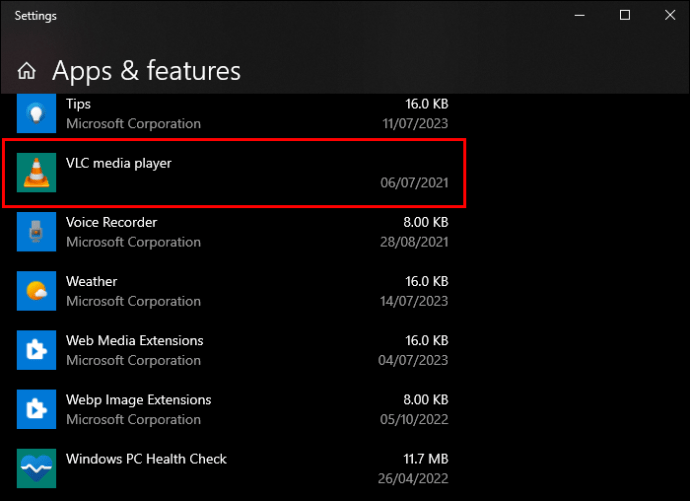690x501 pixels.
Task: Maximize the Settings window
Action: [625, 15]
